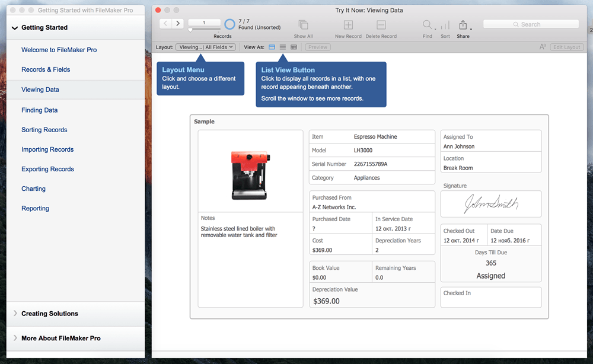Image resolution: width=593 pixels, height=364 pixels.
Task: Toggle the formatting bar Aa icon
Action: point(543,47)
